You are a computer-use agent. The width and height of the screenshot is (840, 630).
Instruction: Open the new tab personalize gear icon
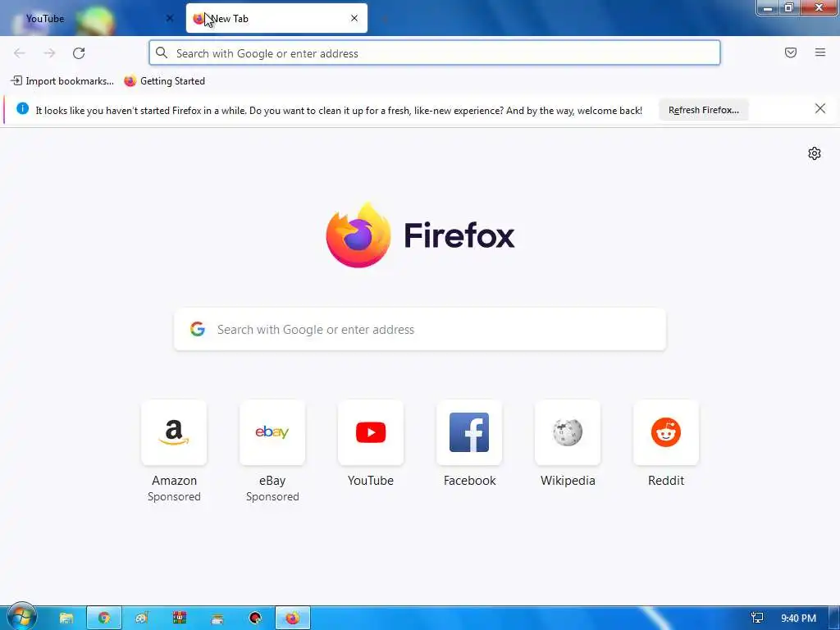coord(815,153)
